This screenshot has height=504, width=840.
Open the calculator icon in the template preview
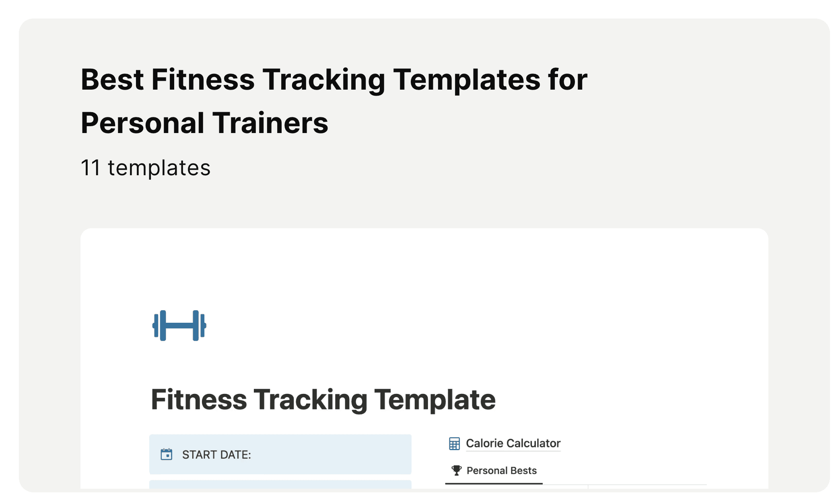coord(454,443)
